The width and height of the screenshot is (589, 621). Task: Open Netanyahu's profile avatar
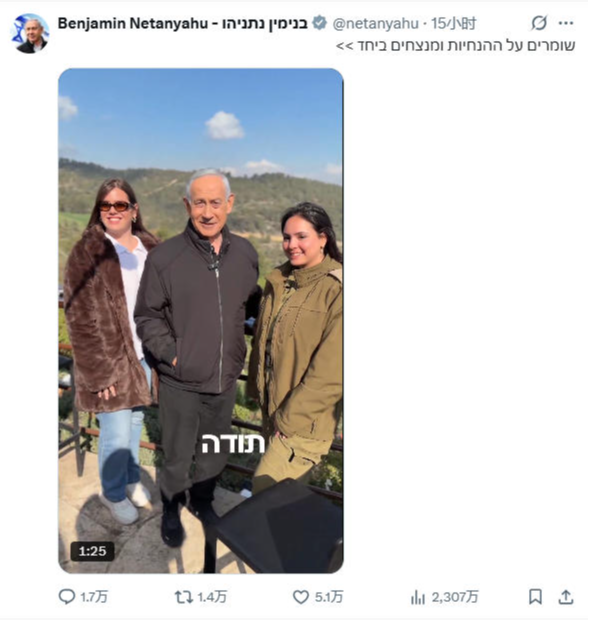tap(30, 33)
